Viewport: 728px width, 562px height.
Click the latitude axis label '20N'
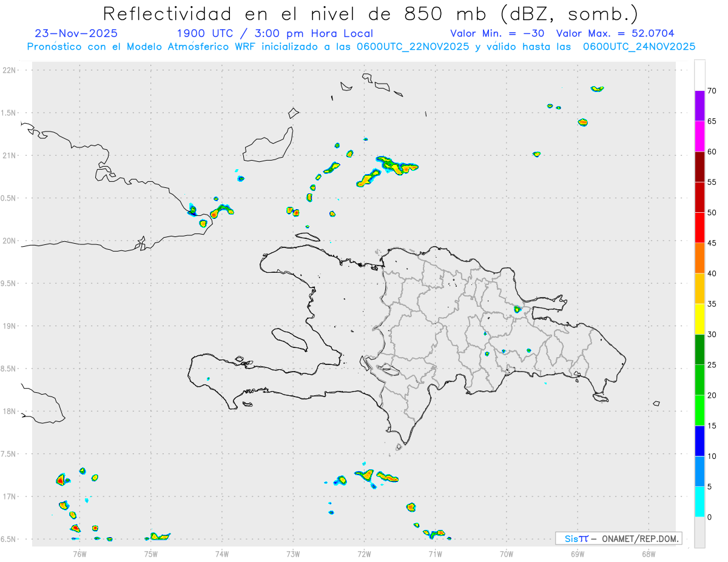pos(10,241)
